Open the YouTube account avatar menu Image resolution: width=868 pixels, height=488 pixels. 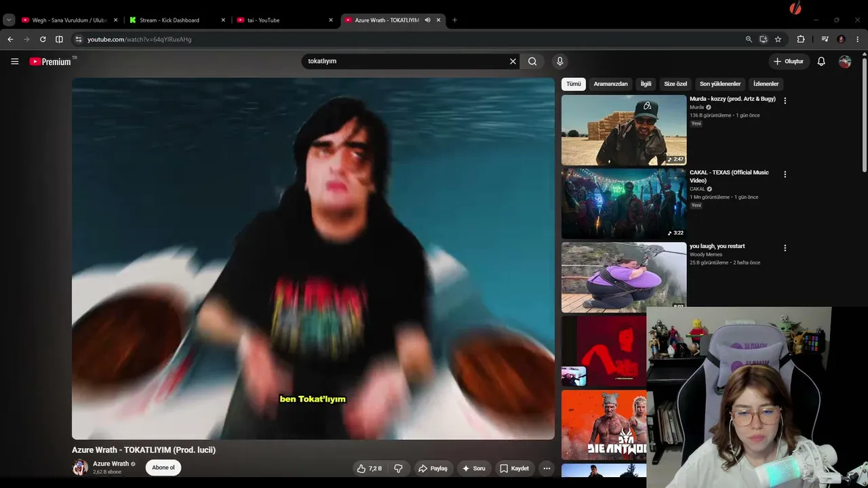pos(845,61)
